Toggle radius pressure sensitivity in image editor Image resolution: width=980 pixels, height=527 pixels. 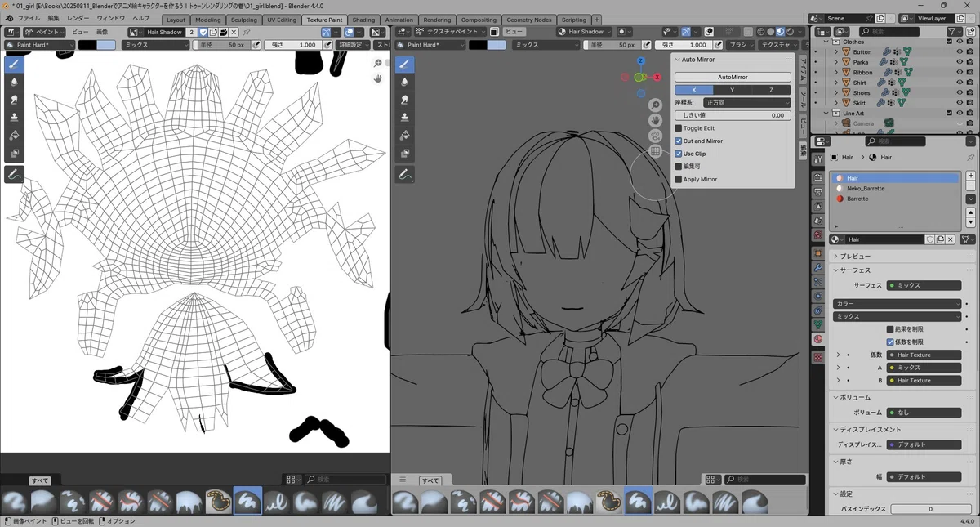(x=256, y=45)
